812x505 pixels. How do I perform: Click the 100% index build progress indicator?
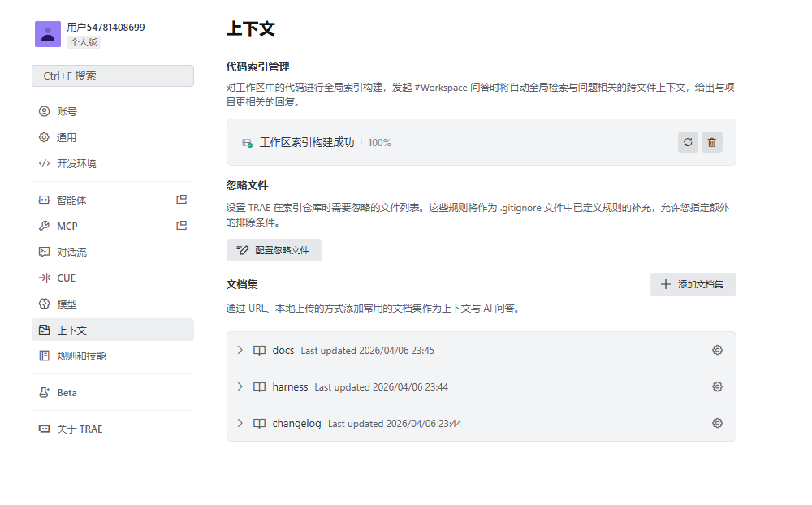pyautogui.click(x=379, y=141)
